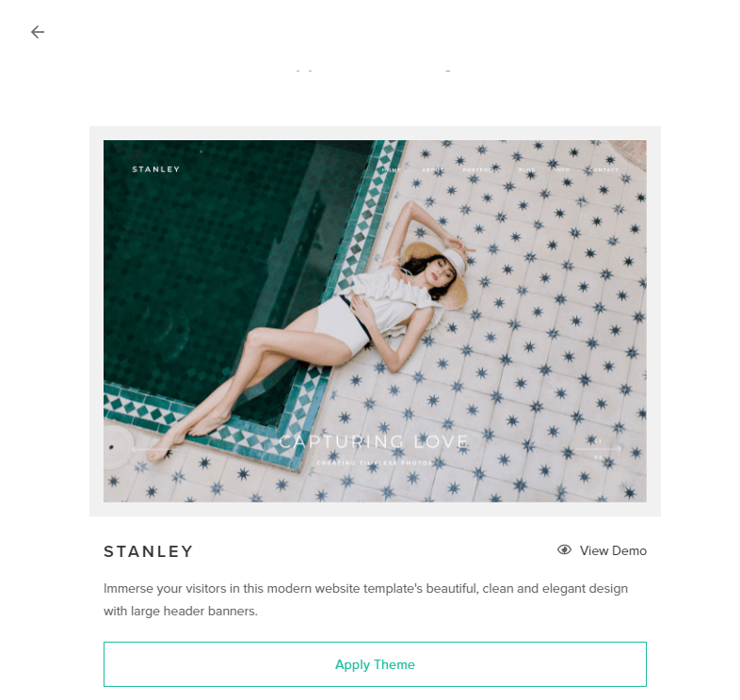The width and height of the screenshot is (740, 700).
Task: Choose BLOG in the preview navigation
Action: [527, 169]
